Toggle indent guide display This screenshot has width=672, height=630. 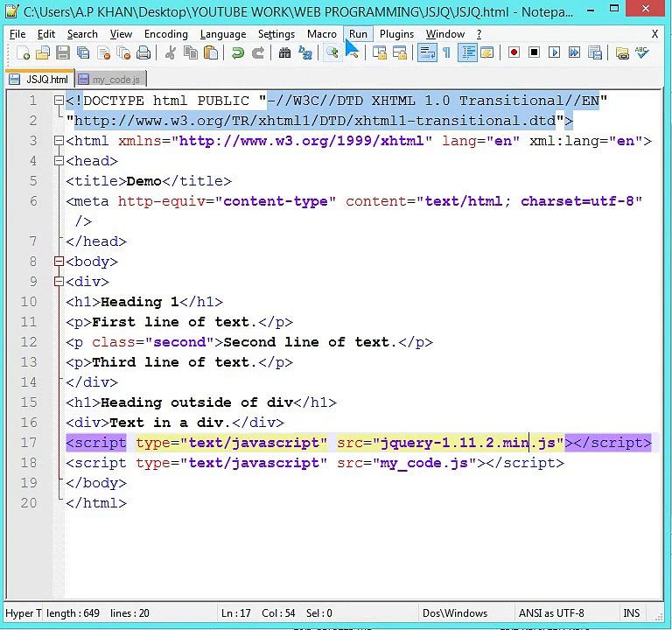(x=467, y=53)
